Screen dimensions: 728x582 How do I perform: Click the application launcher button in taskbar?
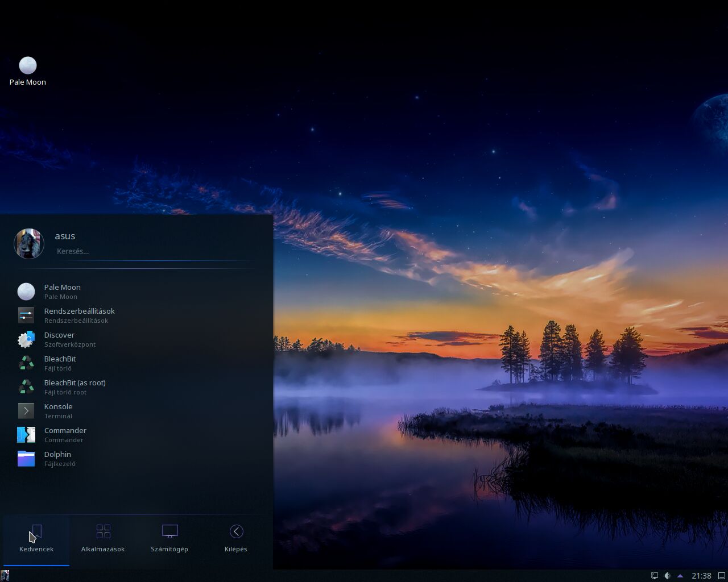(5, 576)
